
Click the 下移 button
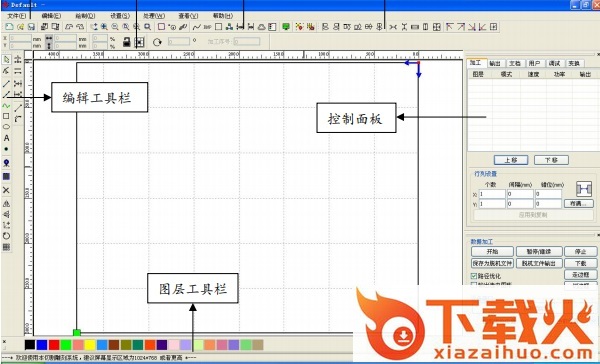tap(551, 160)
